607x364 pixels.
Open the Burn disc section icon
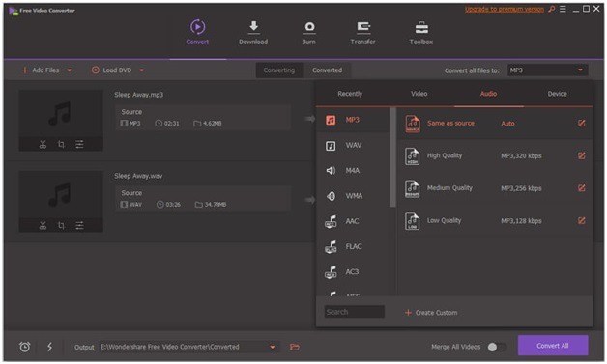coord(309,27)
